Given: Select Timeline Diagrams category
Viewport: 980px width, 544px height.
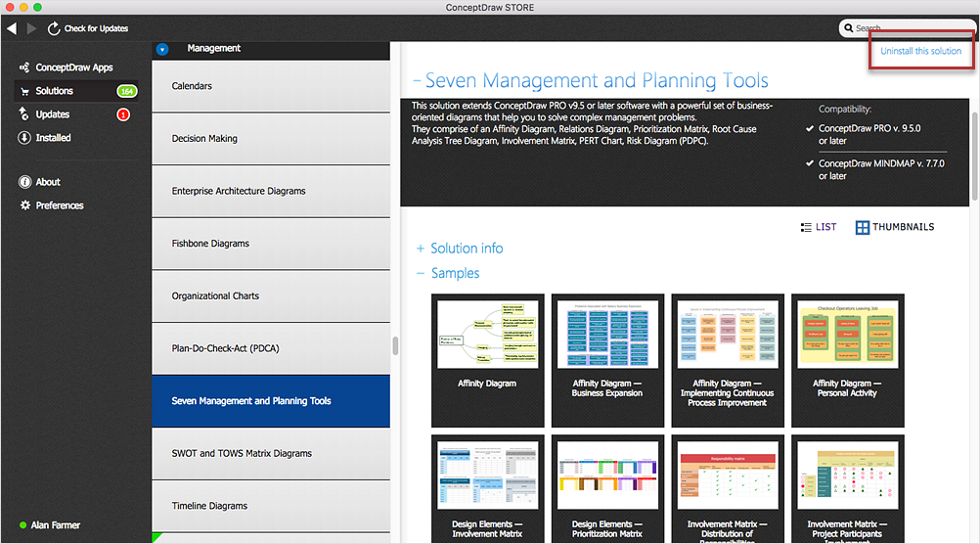Looking at the screenshot, I should click(271, 507).
